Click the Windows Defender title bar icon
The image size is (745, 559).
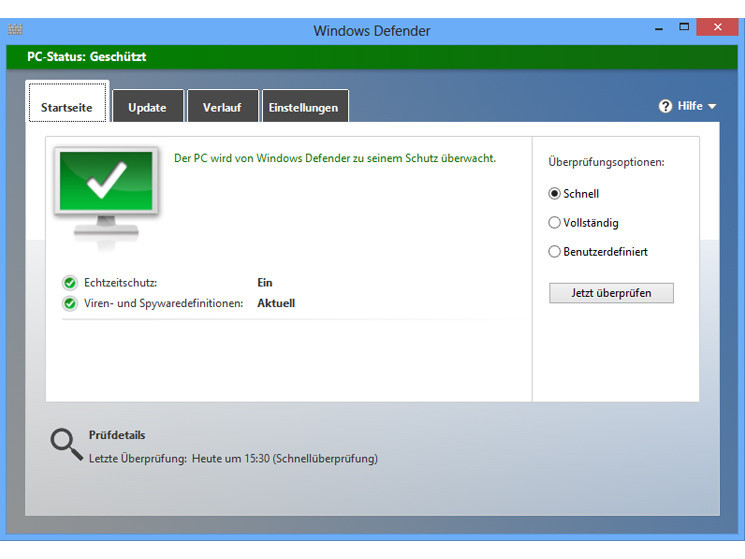(x=15, y=29)
